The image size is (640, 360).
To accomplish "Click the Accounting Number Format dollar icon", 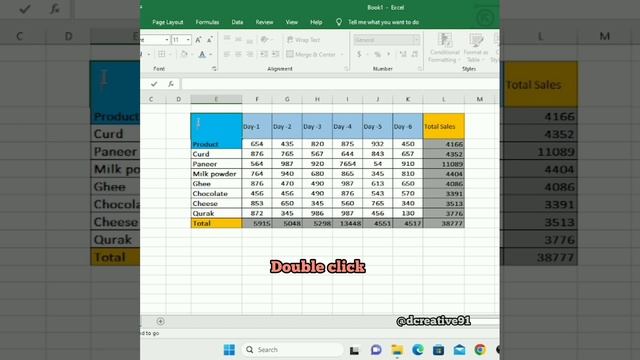I will click(x=359, y=54).
